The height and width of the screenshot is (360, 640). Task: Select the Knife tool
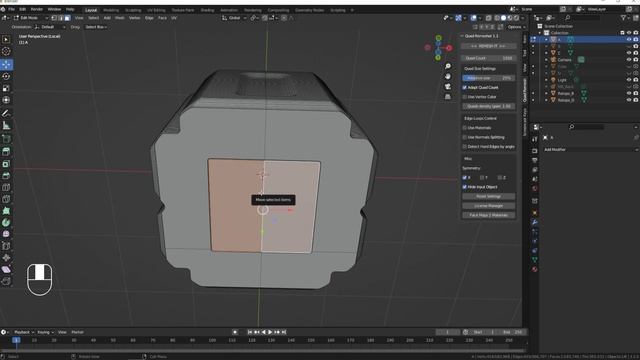(x=6, y=199)
